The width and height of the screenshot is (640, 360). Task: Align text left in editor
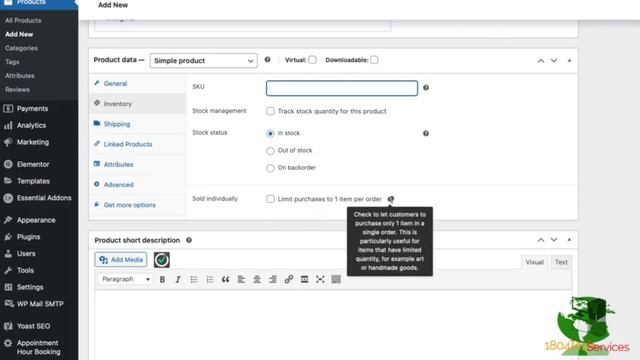point(241,280)
